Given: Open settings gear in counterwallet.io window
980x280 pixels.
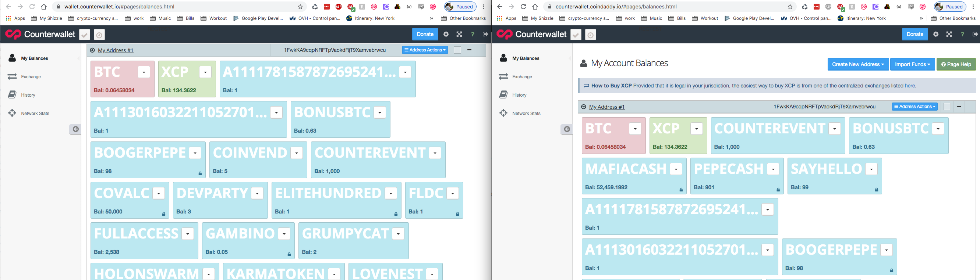Looking at the screenshot, I should point(446,34).
